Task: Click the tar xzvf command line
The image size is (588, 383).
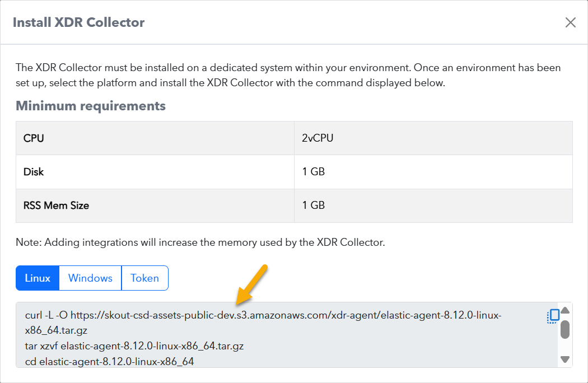Action: click(x=134, y=346)
